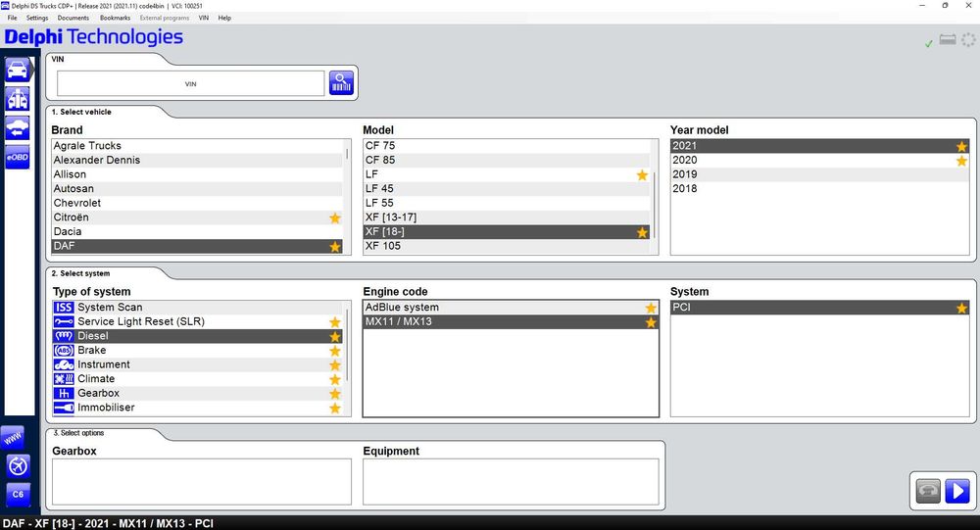The image size is (980, 530).
Task: Click the grey phone connect button
Action: 928,491
